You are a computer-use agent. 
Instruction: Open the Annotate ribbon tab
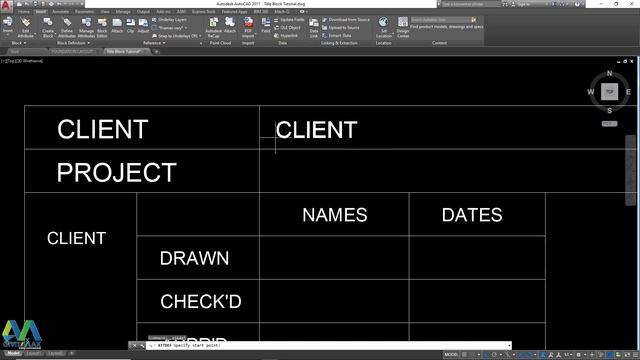(x=60, y=12)
